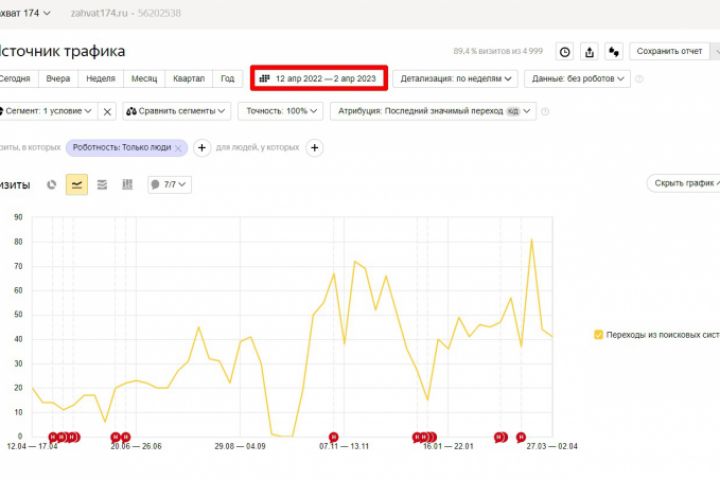Select the Неделя period tab
This screenshot has height=480, width=720.
(x=101, y=79)
